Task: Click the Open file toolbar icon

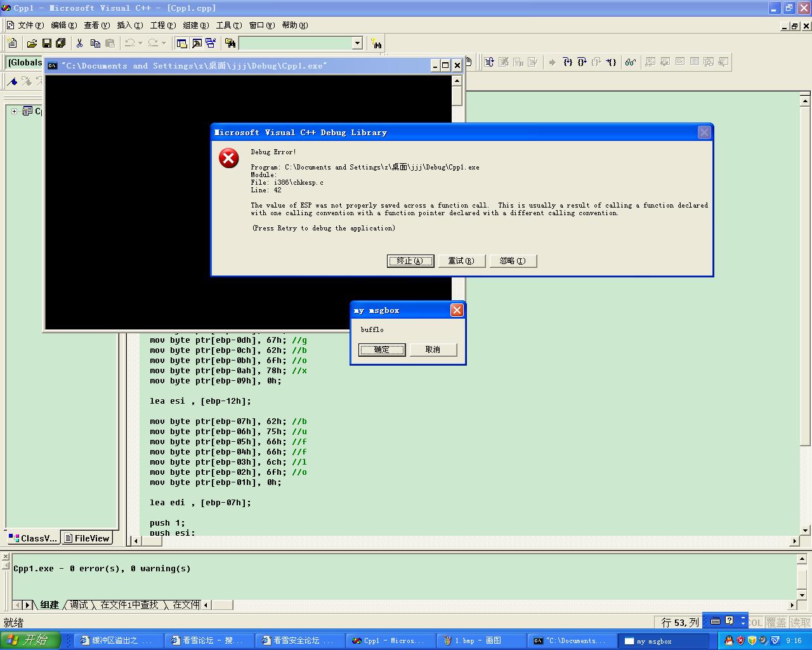Action: (x=32, y=43)
